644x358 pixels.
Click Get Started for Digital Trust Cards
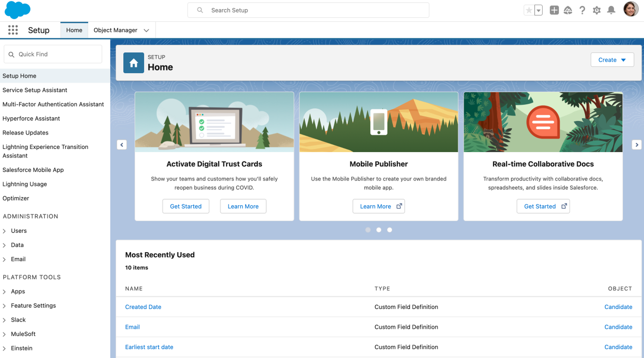coord(185,206)
